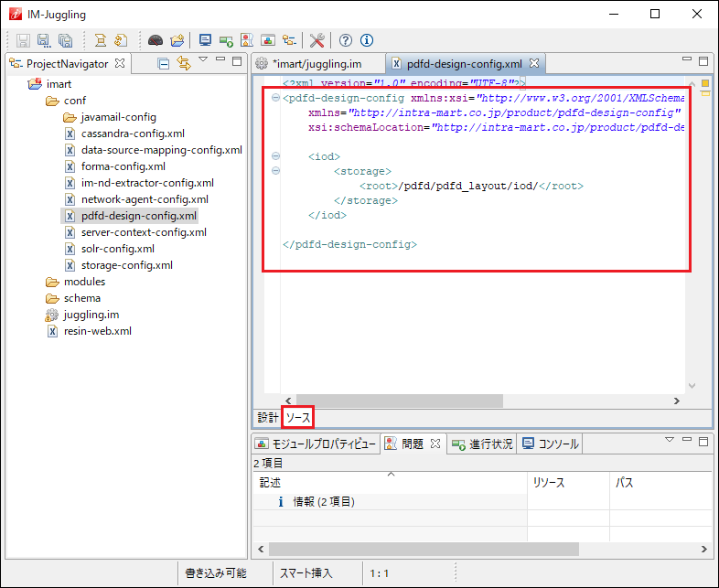The image size is (719, 588).
Task: Switch to the 設計 design tab
Action: pyautogui.click(x=267, y=417)
